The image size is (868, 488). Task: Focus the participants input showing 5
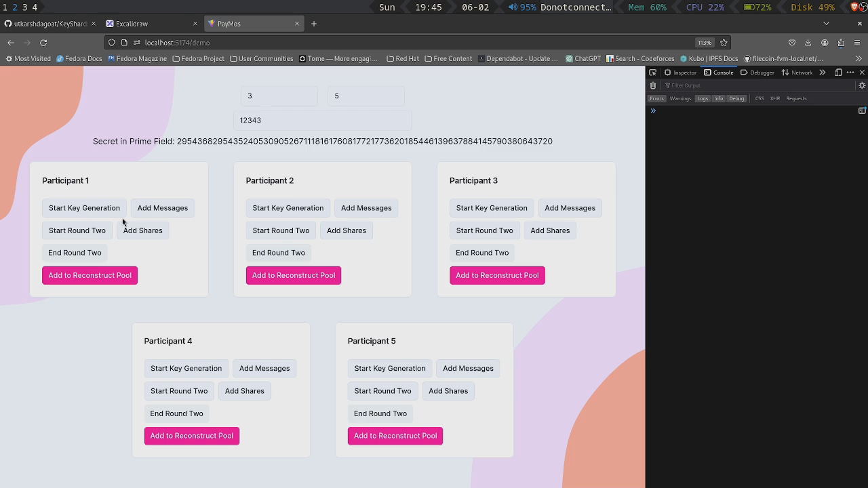pos(366,96)
